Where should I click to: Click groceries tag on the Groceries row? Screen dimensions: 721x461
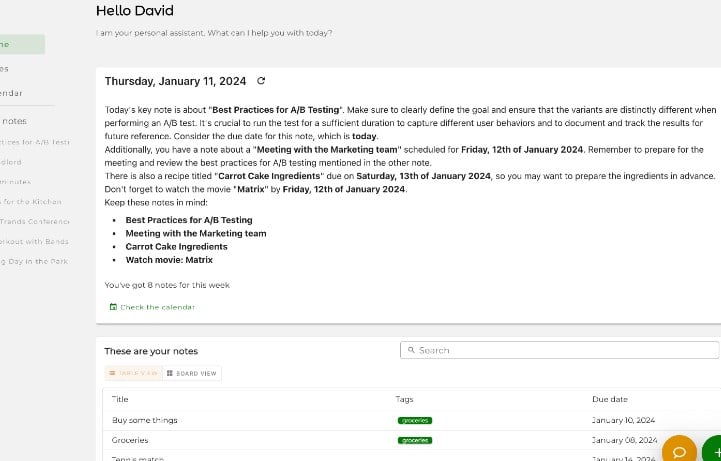click(x=415, y=440)
